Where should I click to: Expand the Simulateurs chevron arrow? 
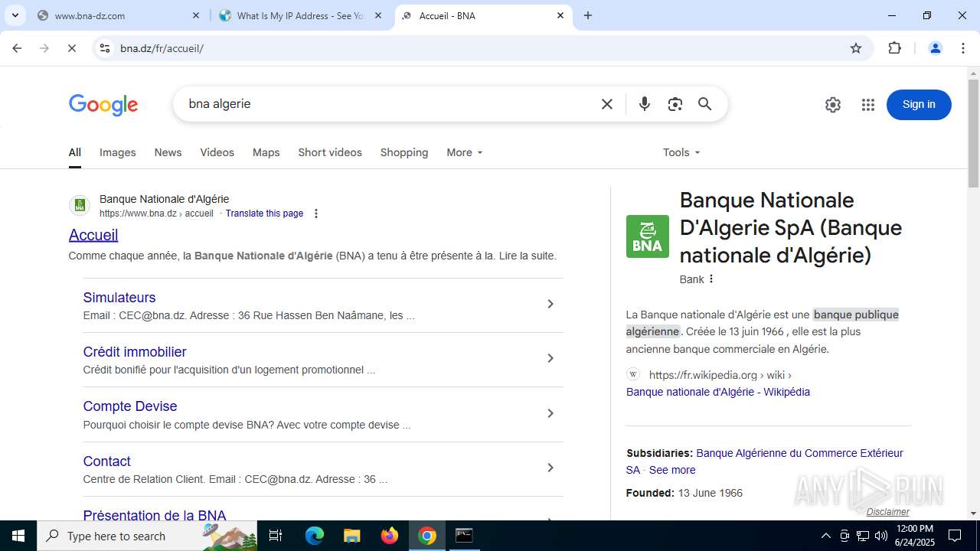coord(550,304)
